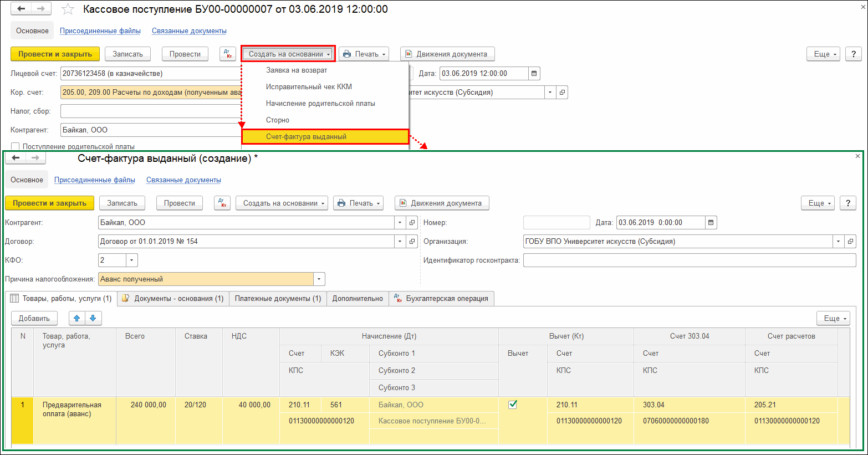Screen dimensions: 868x455
Task: Click back arrow in Кассовое поступление window
Action: pos(21,9)
